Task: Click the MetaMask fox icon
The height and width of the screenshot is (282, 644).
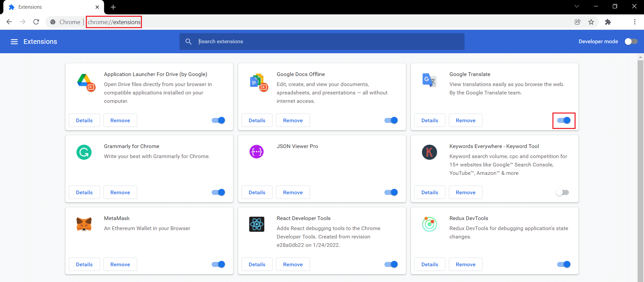Action: pos(84,224)
